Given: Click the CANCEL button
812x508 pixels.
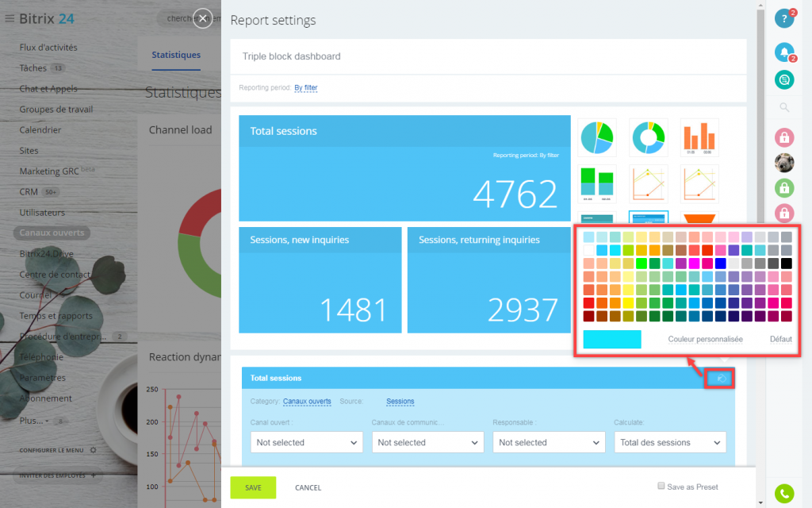Looking at the screenshot, I should tap(308, 488).
